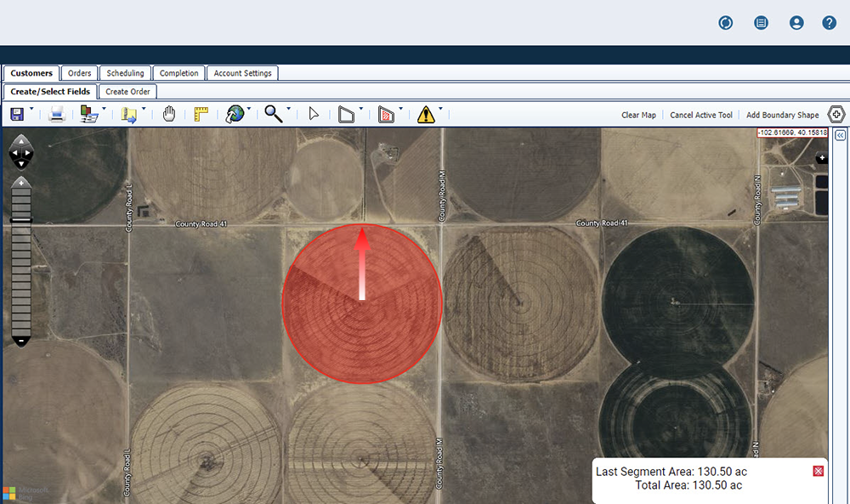Open the help question mark icon

pos(829,23)
